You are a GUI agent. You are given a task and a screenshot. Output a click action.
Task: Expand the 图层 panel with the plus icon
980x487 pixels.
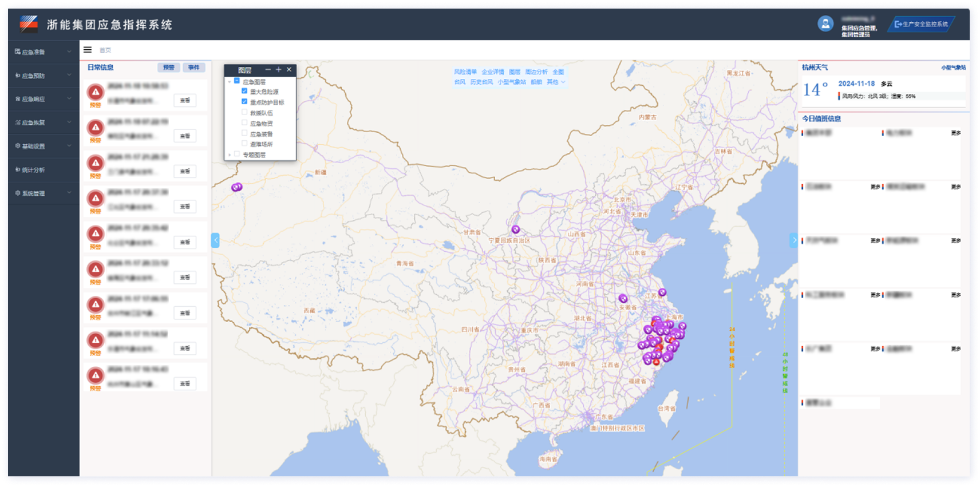[279, 70]
